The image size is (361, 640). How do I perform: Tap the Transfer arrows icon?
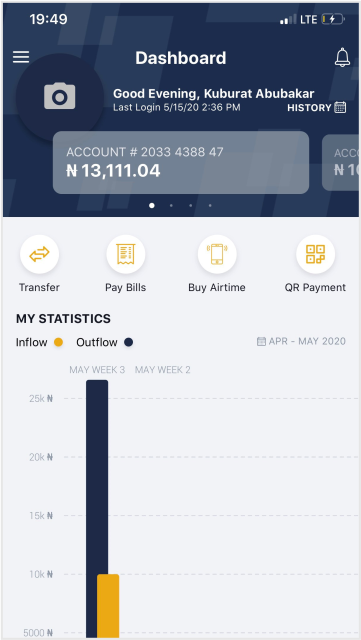(40, 254)
